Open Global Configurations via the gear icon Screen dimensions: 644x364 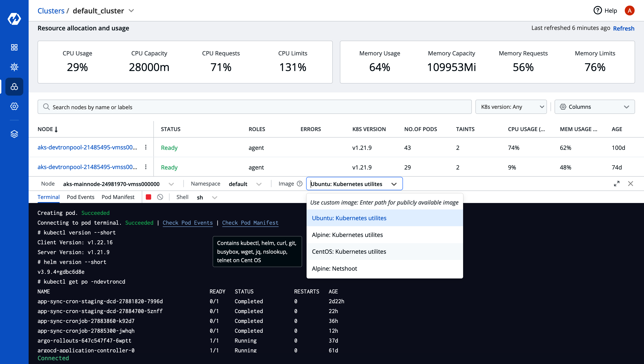(x=14, y=106)
